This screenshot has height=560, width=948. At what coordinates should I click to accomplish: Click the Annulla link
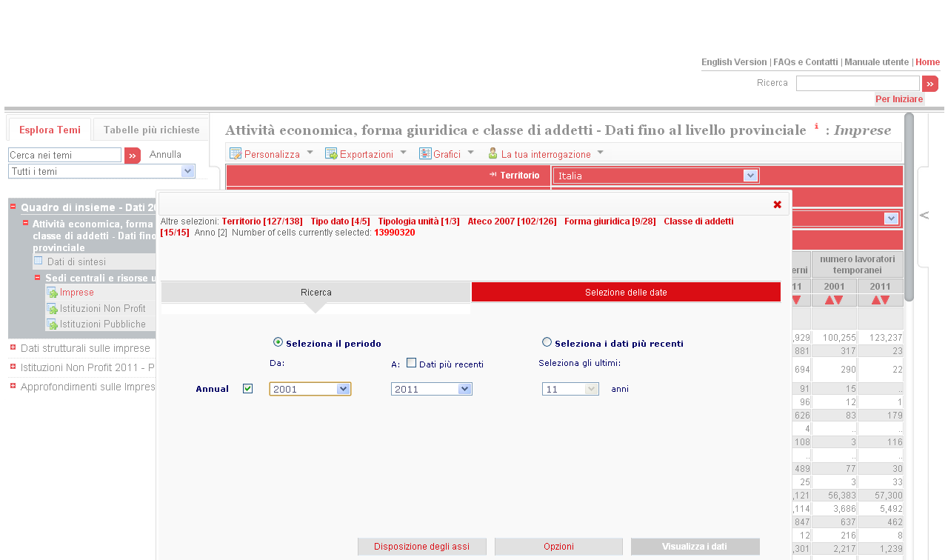[x=165, y=155]
